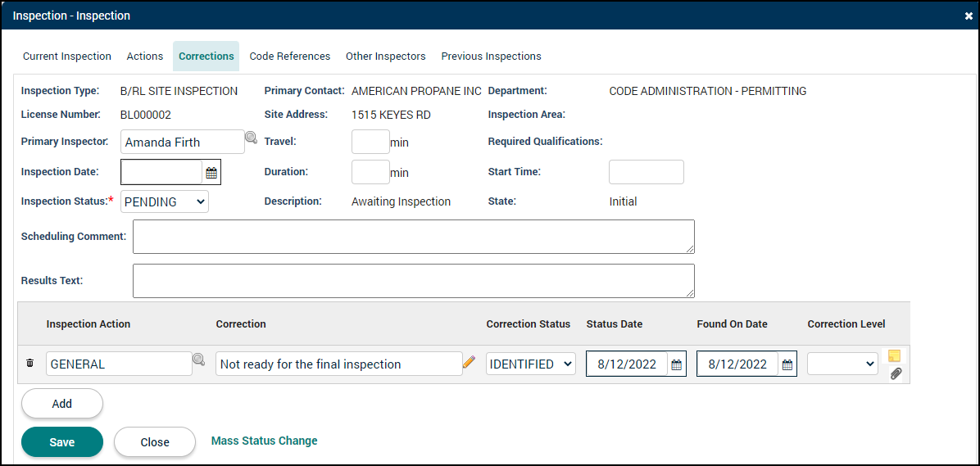980x466 pixels.
Task: Click the pencil icon to edit the correction
Action: 469,362
